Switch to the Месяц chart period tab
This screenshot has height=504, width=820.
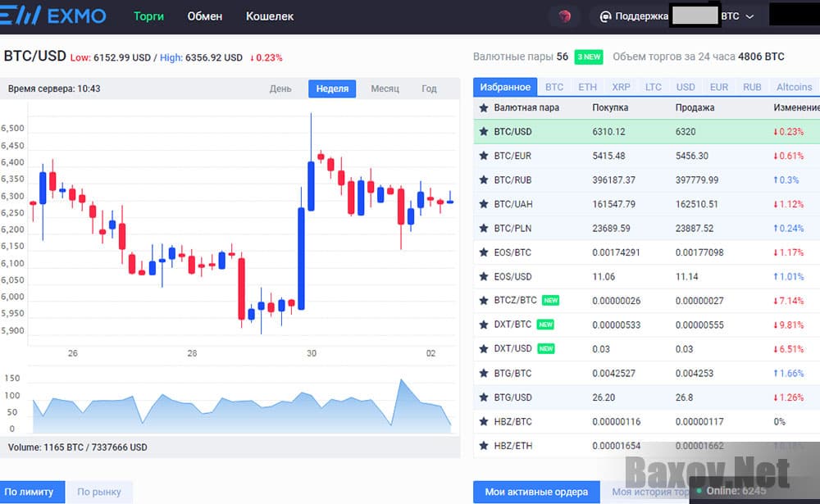385,88
